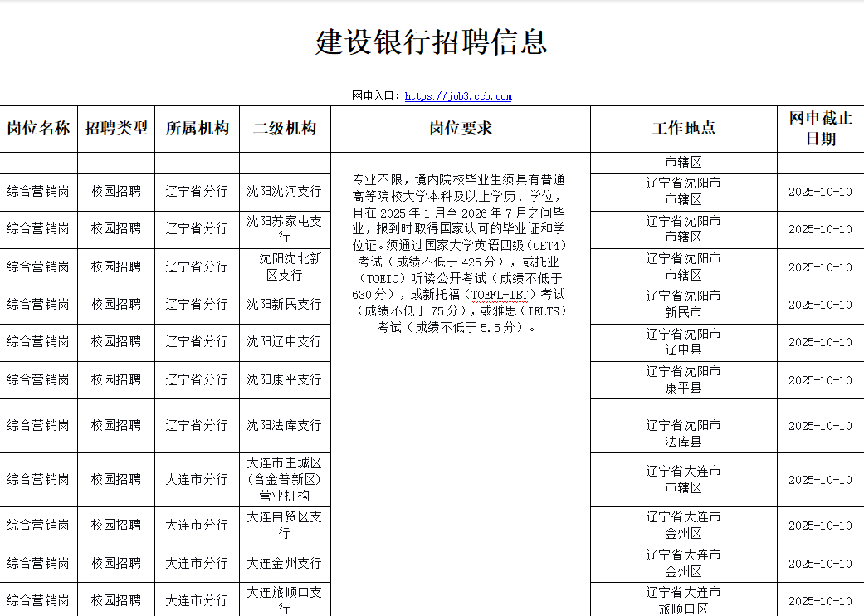This screenshot has height=616, width=864.
Task: Select the 大连自贸区支行 cell
Action: pos(284,525)
